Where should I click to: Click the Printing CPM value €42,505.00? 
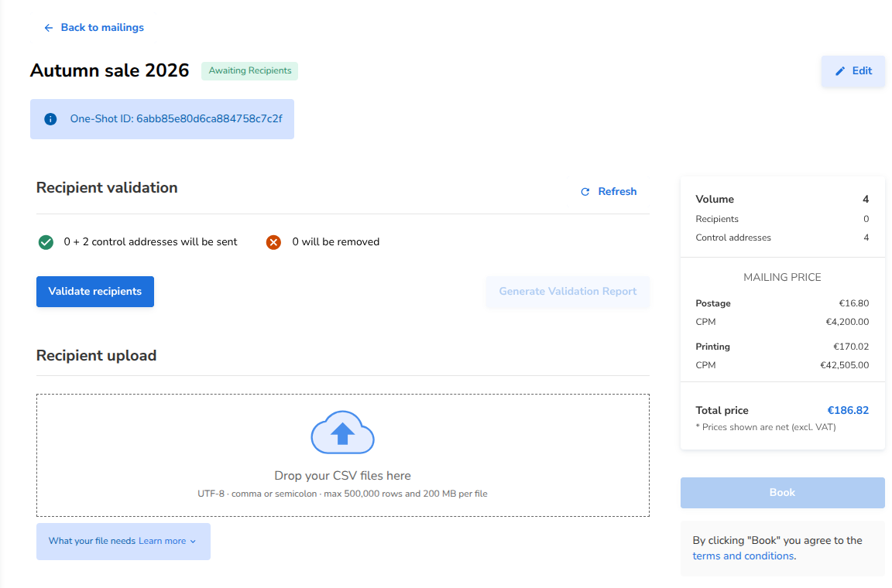(844, 365)
